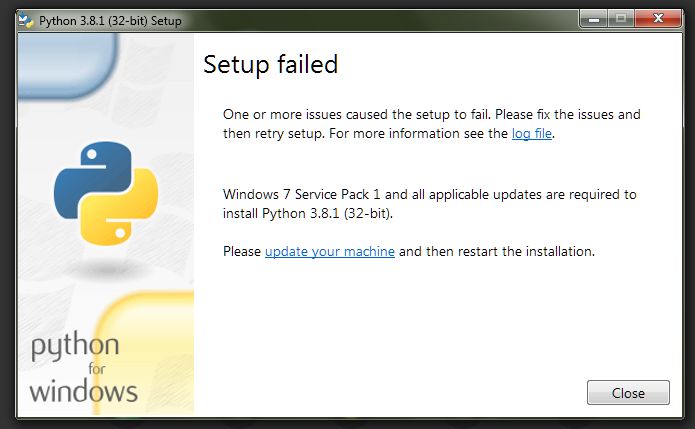This screenshot has width=695, height=429.
Task: Click the blue rounded shape in sidebar top
Action: [x=67, y=66]
